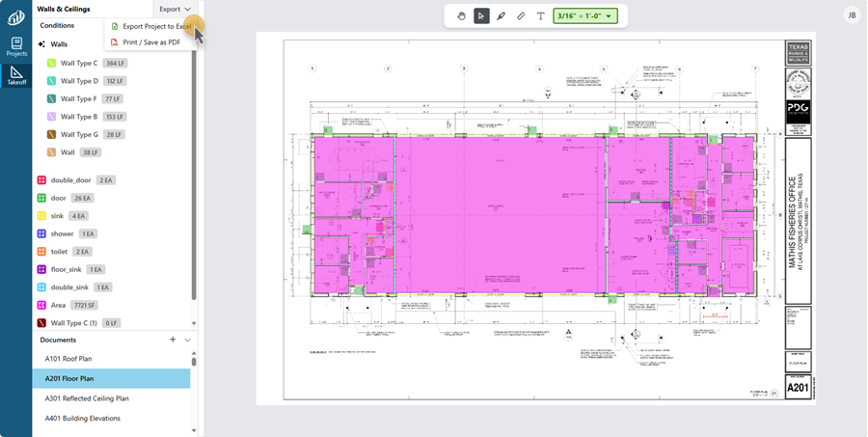868x437 pixels.
Task: Click Wall Type C color swatch
Action: [x=51, y=63]
